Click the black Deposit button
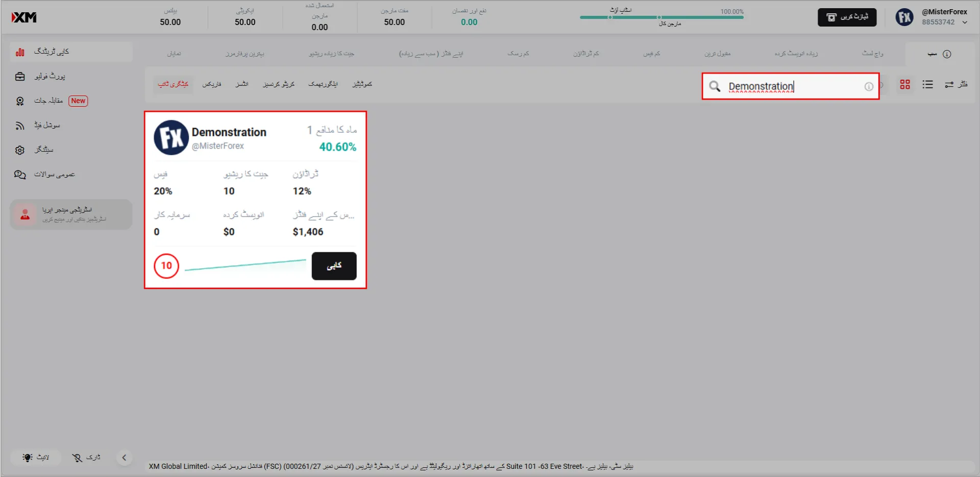Image resolution: width=980 pixels, height=477 pixels. point(847,17)
